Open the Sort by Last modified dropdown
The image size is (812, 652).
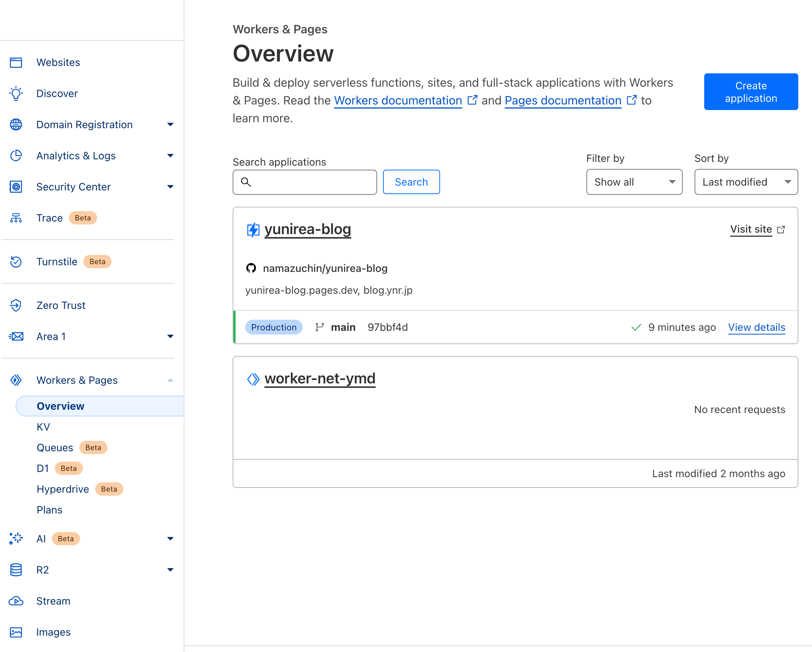tap(746, 182)
